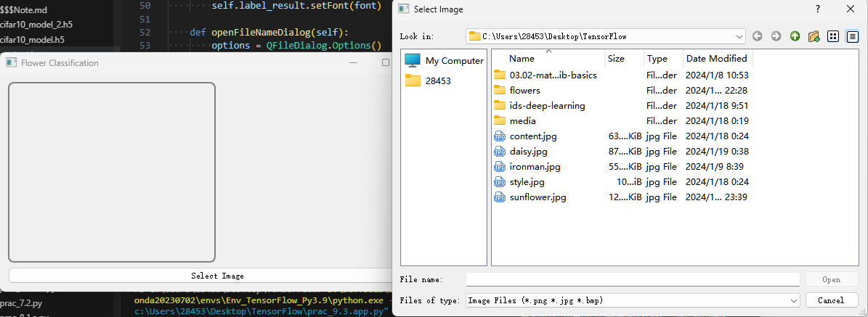Click the 2024/1/8 10:53 date cell

[x=717, y=75]
